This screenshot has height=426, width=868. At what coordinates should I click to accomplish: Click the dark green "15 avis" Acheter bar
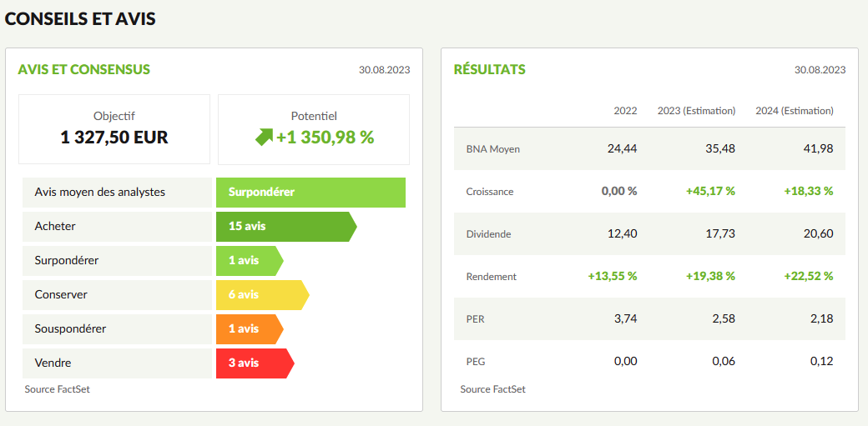point(284,226)
